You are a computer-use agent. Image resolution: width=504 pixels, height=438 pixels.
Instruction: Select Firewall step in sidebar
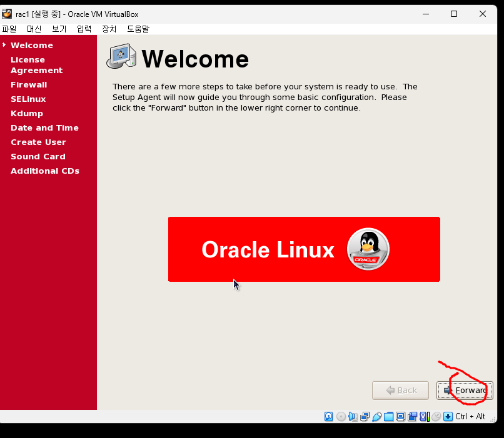[x=29, y=85]
